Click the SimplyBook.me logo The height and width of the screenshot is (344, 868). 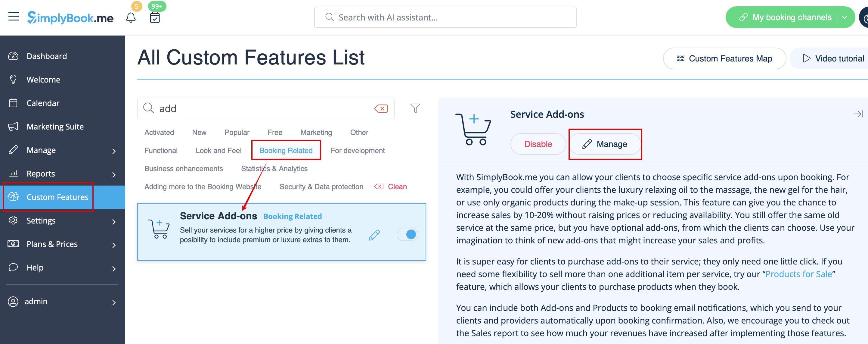pyautogui.click(x=70, y=17)
